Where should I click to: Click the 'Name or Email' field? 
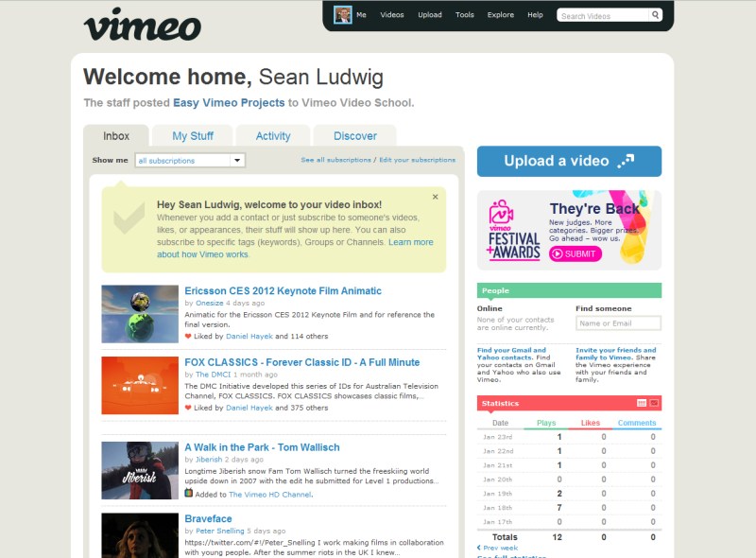point(618,323)
